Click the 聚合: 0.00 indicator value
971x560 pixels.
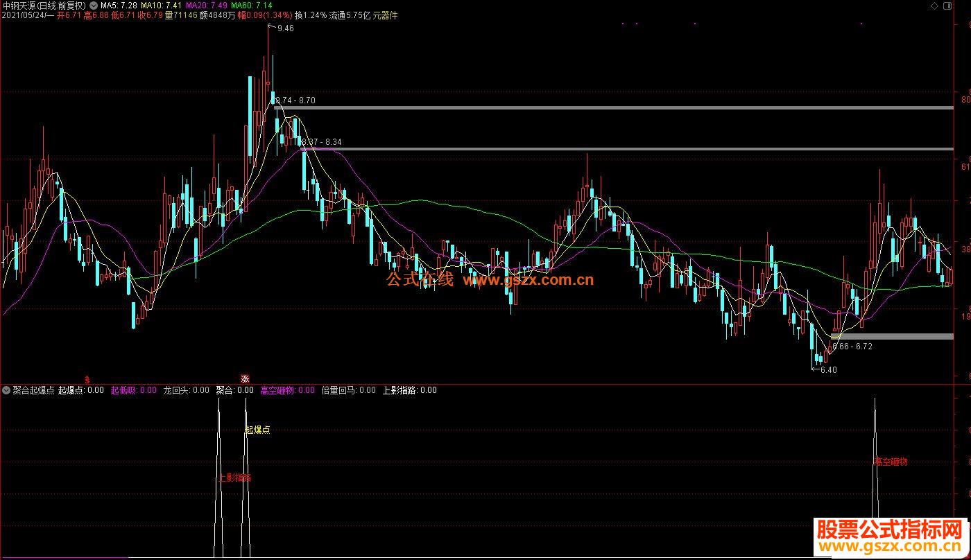[235, 390]
